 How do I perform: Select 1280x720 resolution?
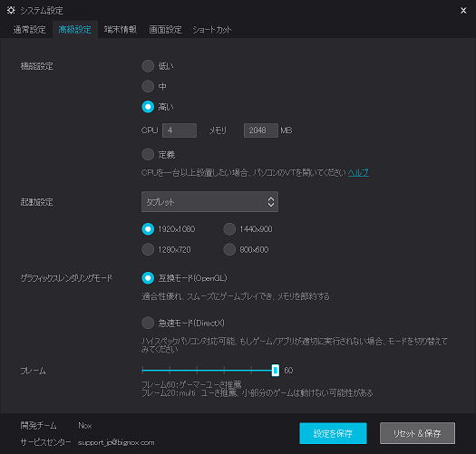pyautogui.click(x=148, y=250)
